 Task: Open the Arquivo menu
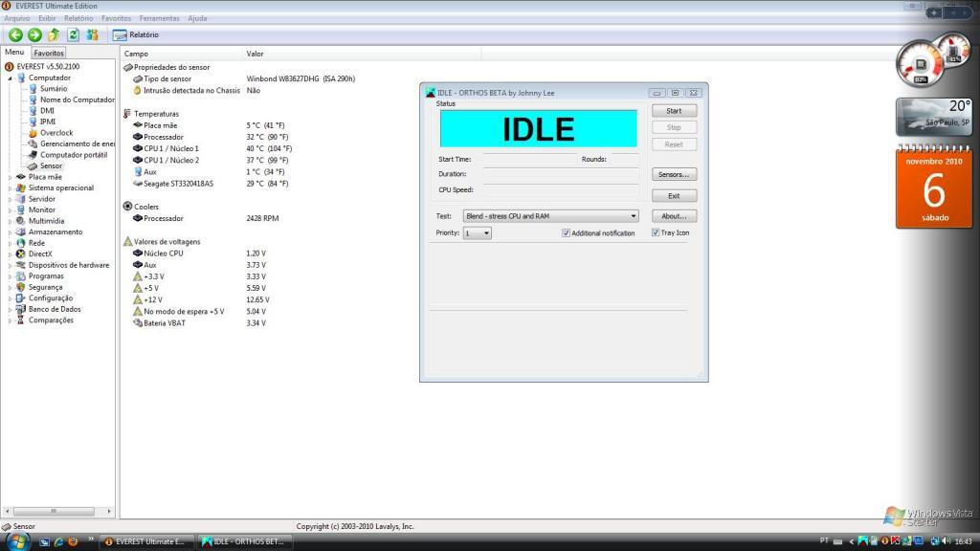(17, 18)
